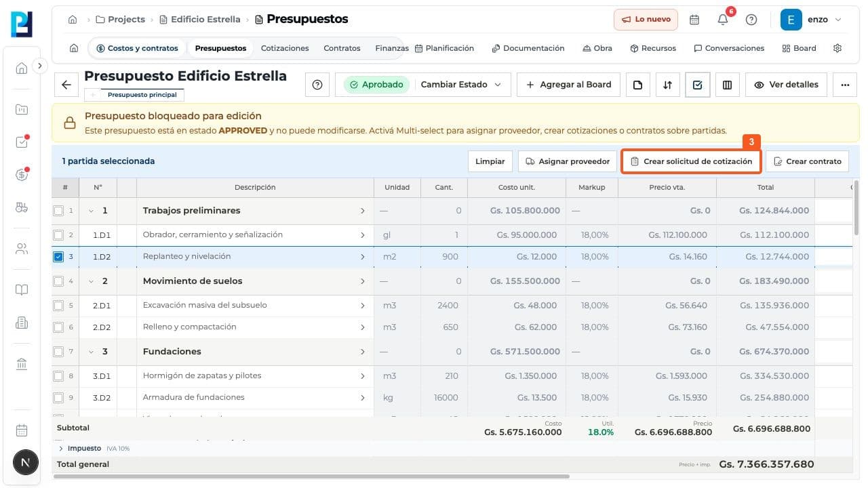
Task: Open the three-dot more options menu
Action: point(845,85)
